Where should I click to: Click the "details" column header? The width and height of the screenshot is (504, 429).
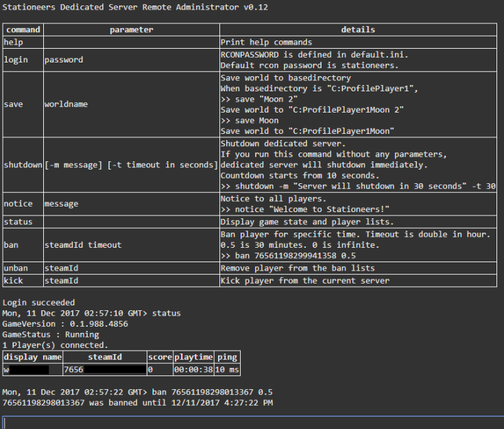pyautogui.click(x=358, y=30)
